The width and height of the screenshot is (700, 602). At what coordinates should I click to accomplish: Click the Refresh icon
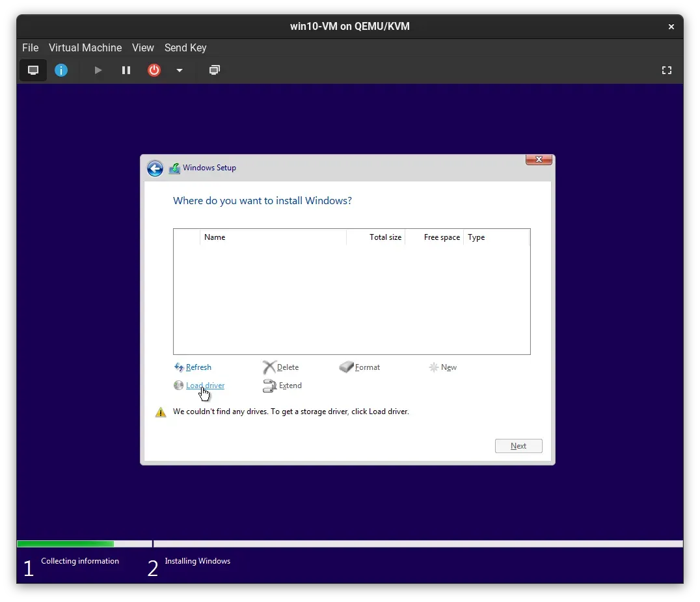(x=179, y=367)
